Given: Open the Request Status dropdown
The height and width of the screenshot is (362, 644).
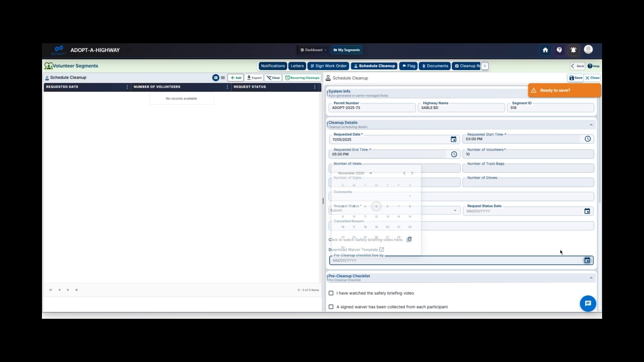Looking at the screenshot, I should click(455, 210).
